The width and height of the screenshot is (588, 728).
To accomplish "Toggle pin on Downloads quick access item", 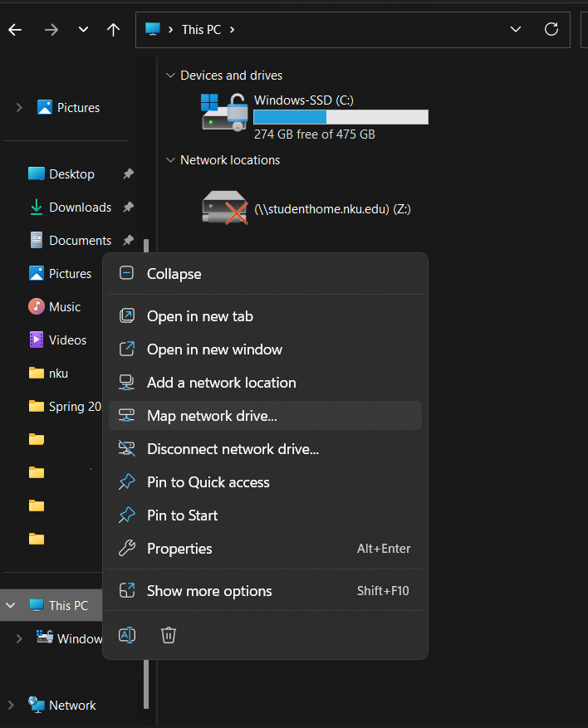I will pyautogui.click(x=128, y=208).
